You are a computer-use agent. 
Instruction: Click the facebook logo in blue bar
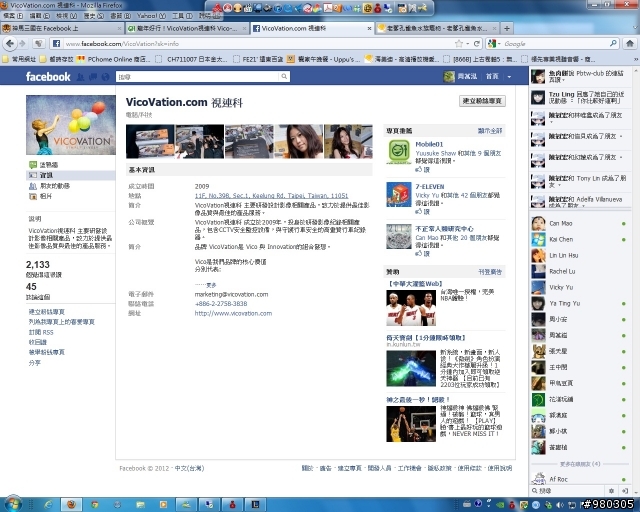(x=48, y=76)
